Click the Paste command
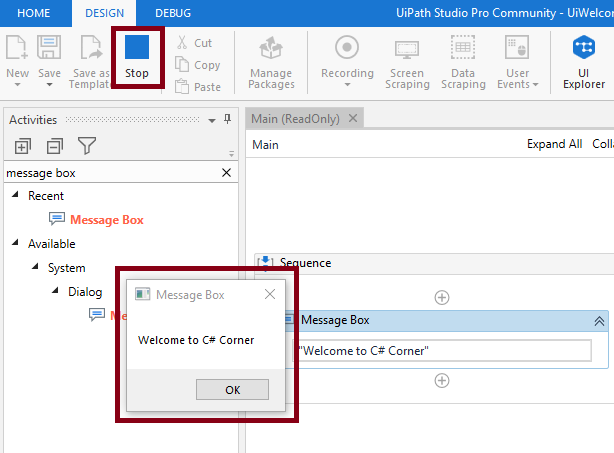Viewport: 614px width, 453px height. click(x=198, y=87)
